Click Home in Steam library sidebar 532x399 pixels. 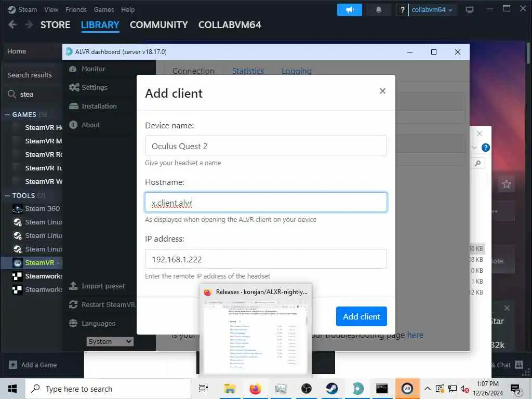pyautogui.click(x=17, y=51)
